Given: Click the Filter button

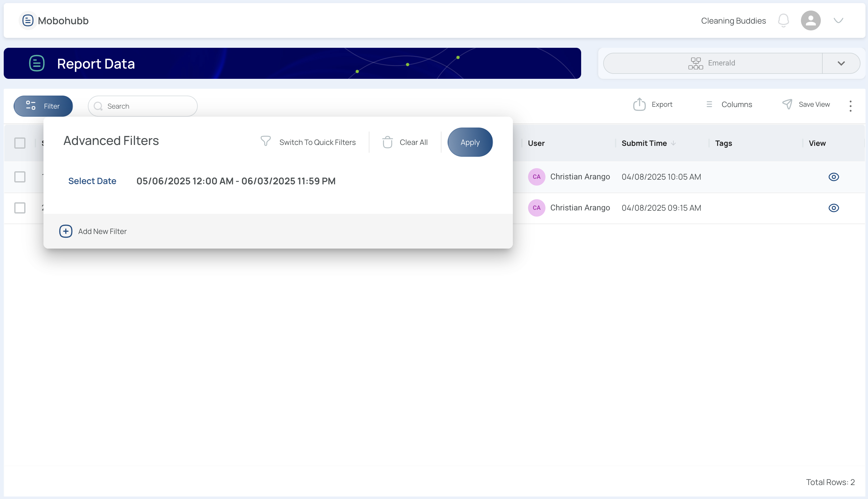Looking at the screenshot, I should point(43,106).
